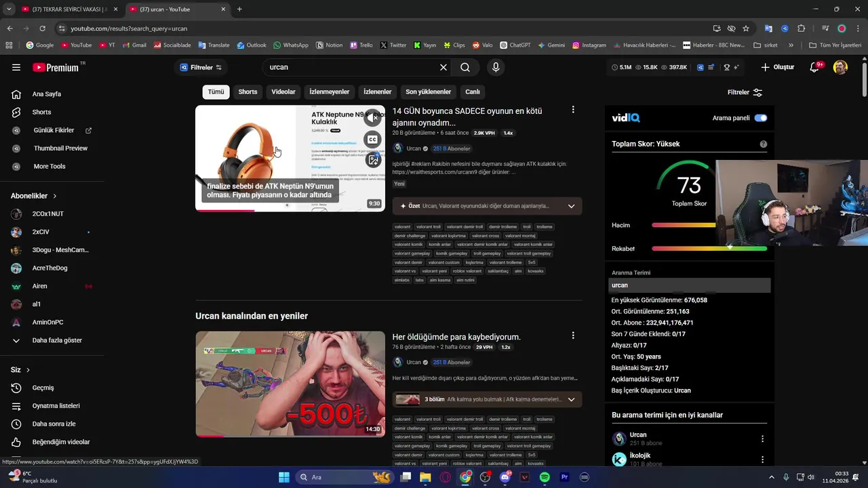Open Premiere Pro from the taskbar
Viewport: 868px width, 488px height.
[x=564, y=477]
